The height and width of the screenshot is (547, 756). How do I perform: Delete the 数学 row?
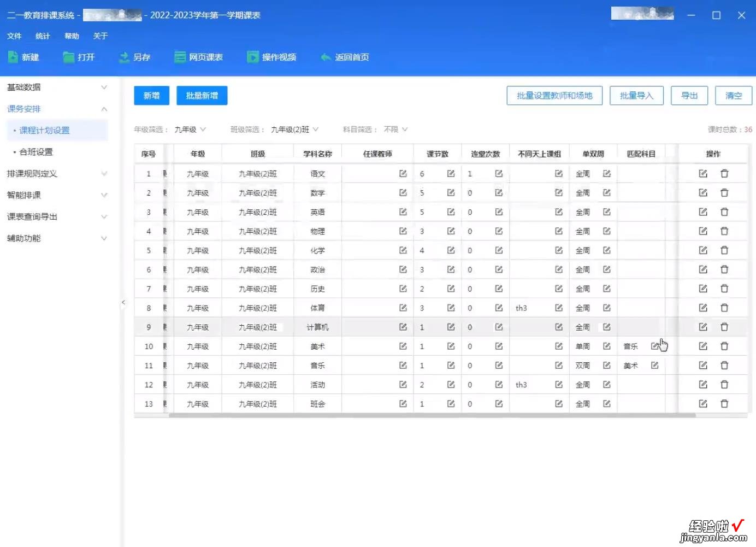[724, 193]
